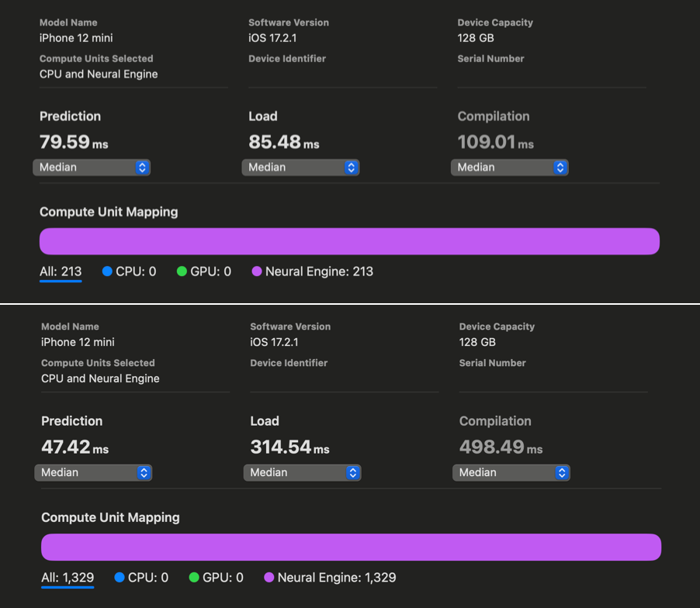
Task: Click the purple compute bar above All: 1,329
Action: (351, 547)
